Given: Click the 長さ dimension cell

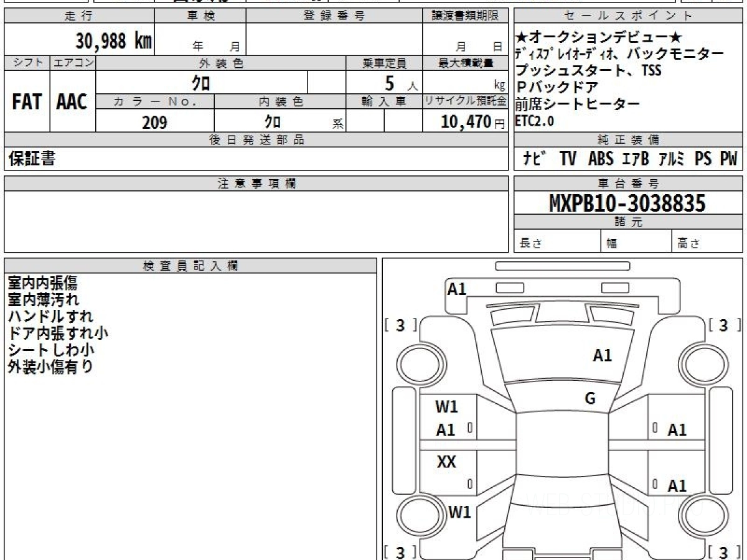Looking at the screenshot, I should tap(558, 241).
